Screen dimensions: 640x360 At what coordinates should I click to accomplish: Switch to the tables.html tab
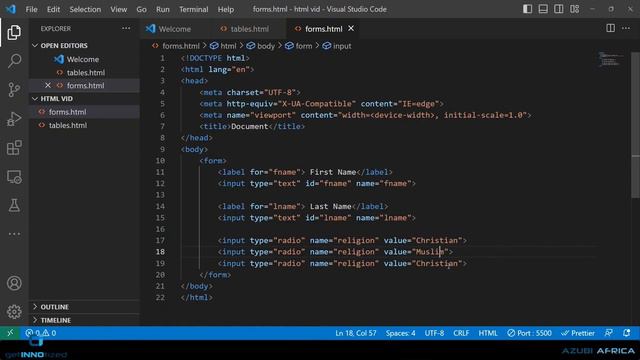pyautogui.click(x=249, y=29)
